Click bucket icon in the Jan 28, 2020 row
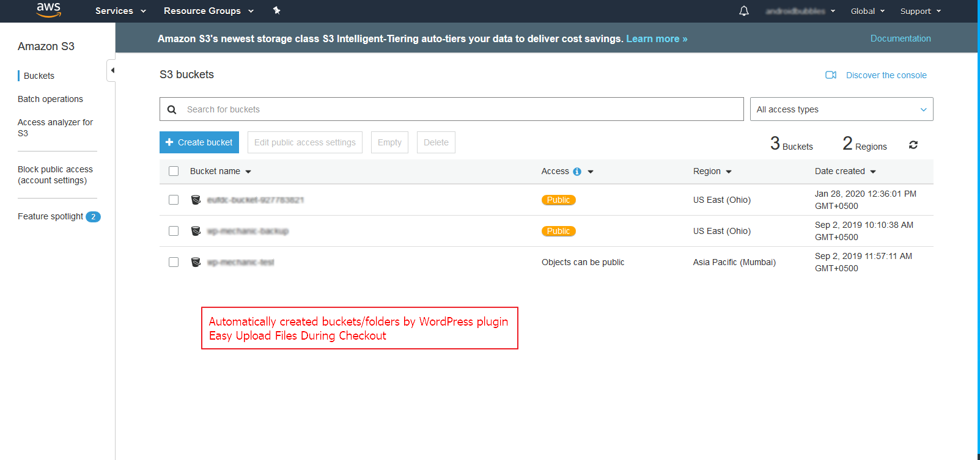The width and height of the screenshot is (980, 460). click(196, 200)
